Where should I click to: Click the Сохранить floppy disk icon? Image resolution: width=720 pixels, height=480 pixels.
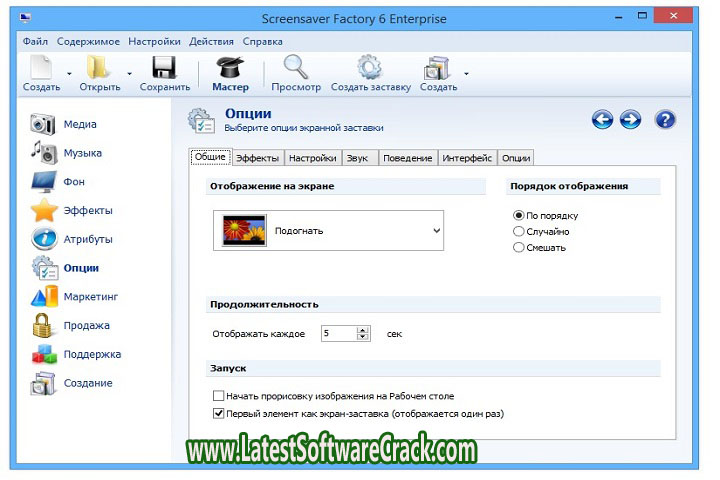click(x=164, y=67)
